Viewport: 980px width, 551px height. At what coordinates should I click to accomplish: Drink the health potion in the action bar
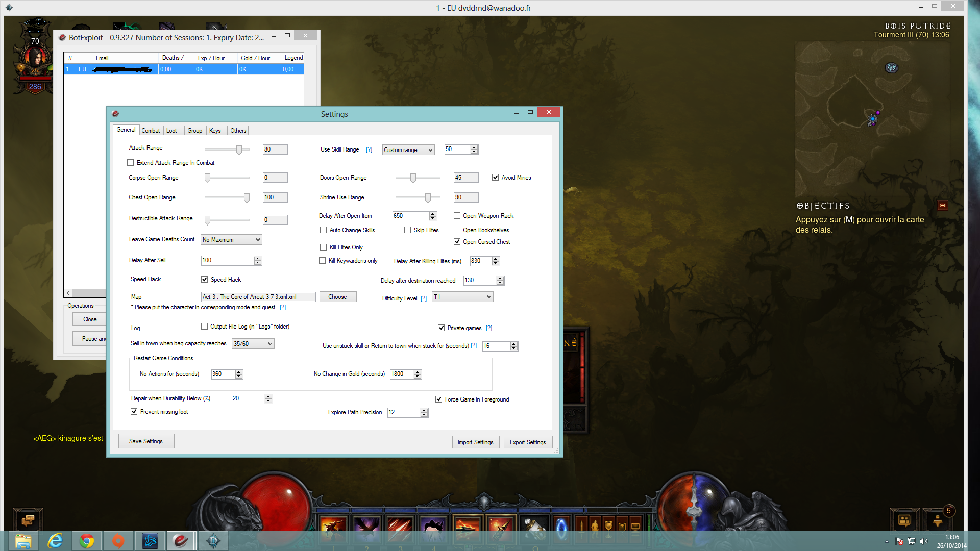point(534,529)
